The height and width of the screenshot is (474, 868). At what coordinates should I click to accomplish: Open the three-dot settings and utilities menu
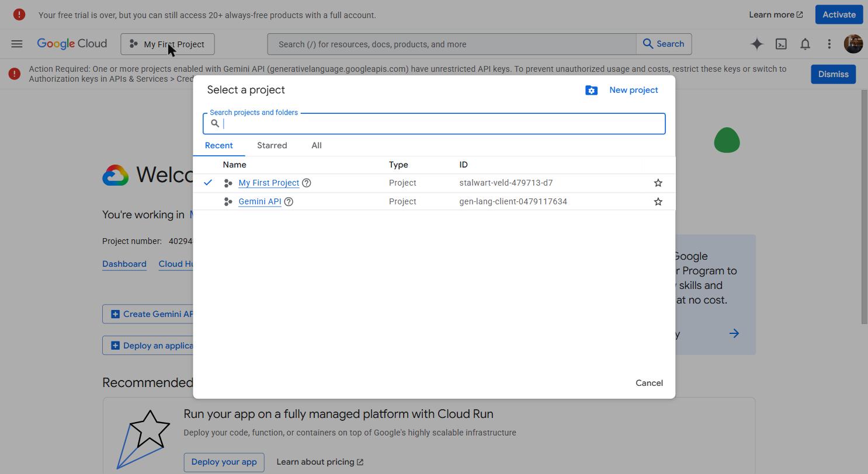829,44
